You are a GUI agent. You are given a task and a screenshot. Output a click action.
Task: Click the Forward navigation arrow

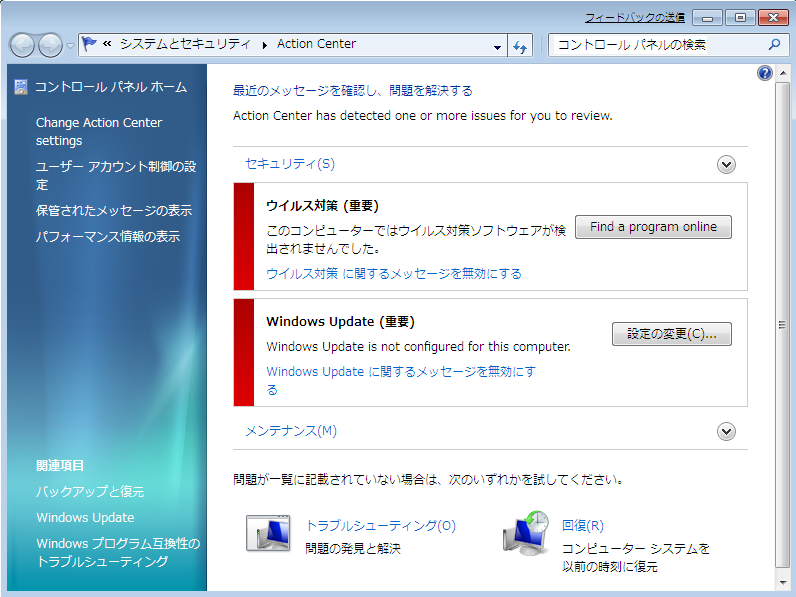pos(50,46)
